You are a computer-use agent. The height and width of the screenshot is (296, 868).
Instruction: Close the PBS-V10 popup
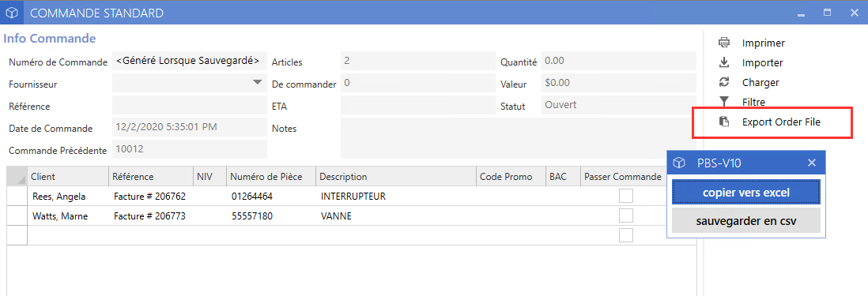812,163
